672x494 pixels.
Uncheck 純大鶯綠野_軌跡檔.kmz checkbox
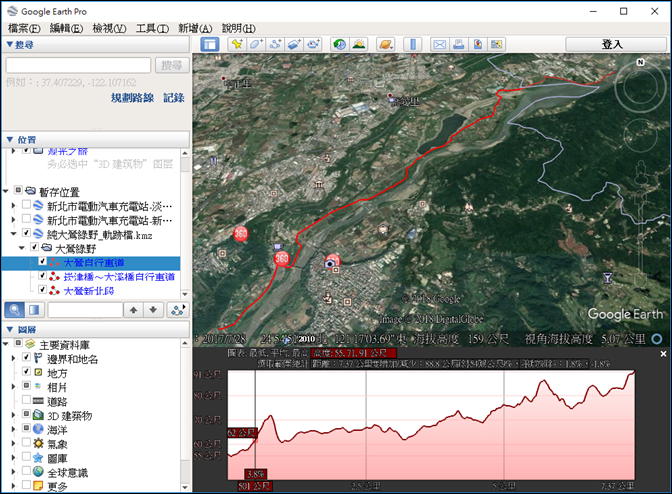tap(26, 233)
